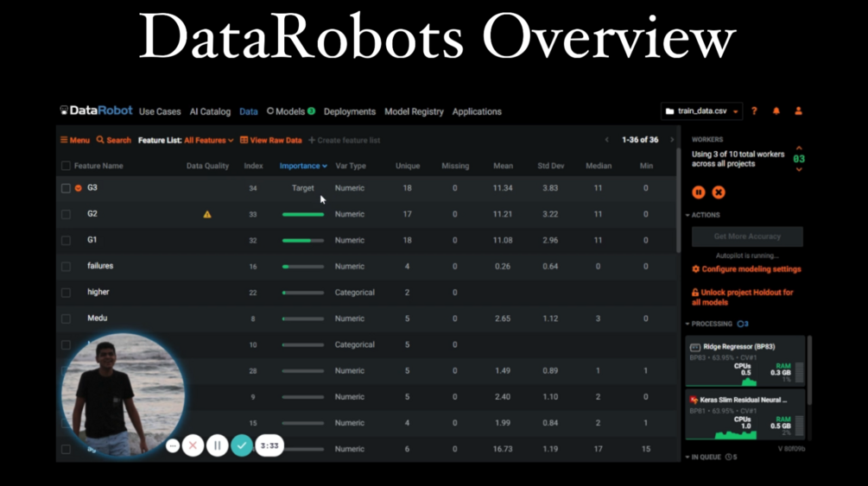
Task: Pause the workers queue
Action: point(699,193)
